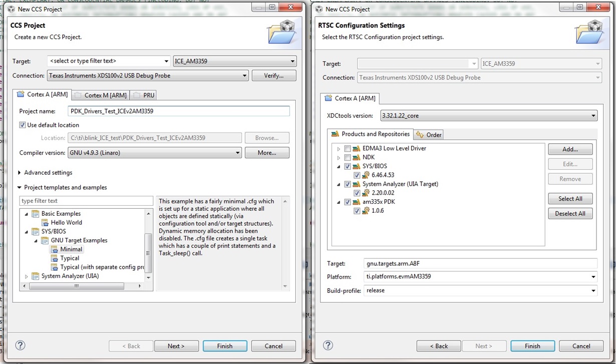Viewport: 616px width, 364px height.
Task: Switch to Cortex M [ARM] tab
Action: (x=101, y=95)
